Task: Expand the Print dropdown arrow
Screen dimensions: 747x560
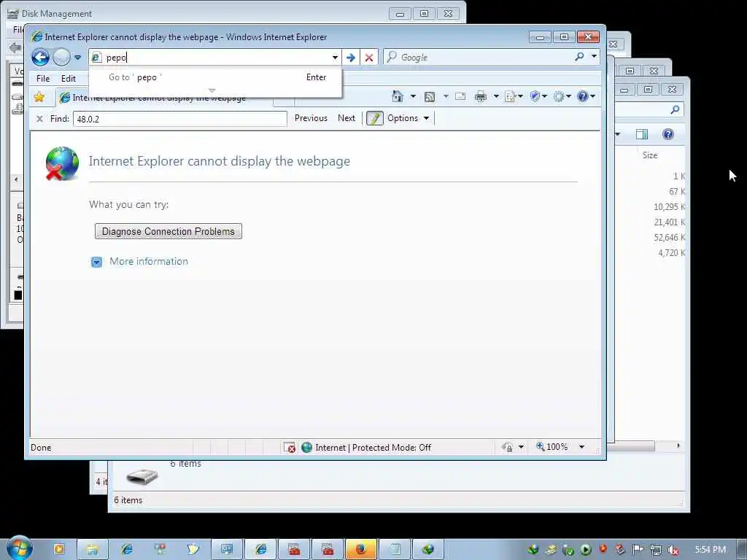Action: coord(496,97)
